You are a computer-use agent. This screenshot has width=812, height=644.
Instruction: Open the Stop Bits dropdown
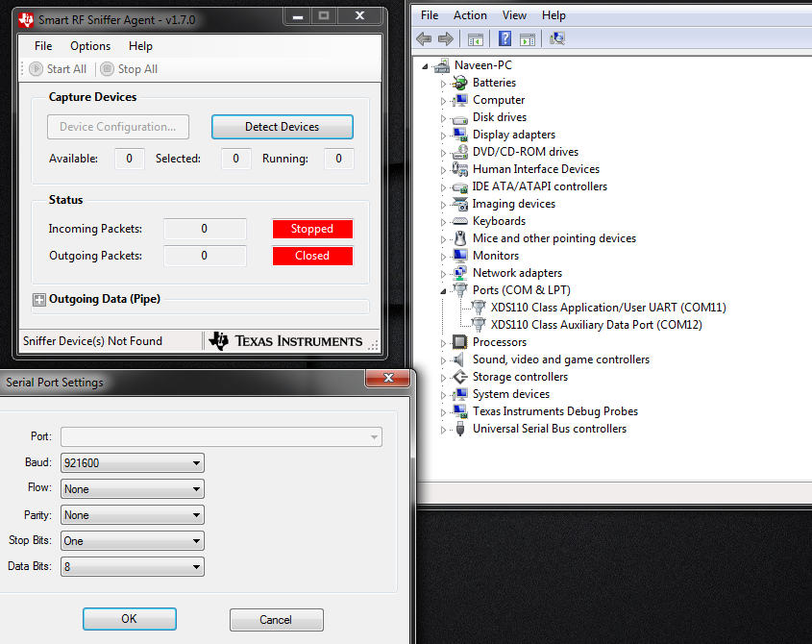click(133, 541)
